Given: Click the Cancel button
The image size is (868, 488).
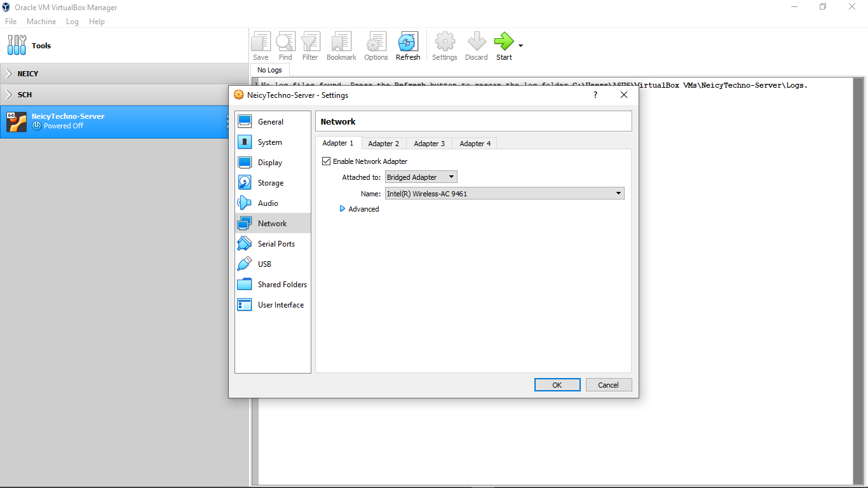Looking at the screenshot, I should pyautogui.click(x=608, y=385).
